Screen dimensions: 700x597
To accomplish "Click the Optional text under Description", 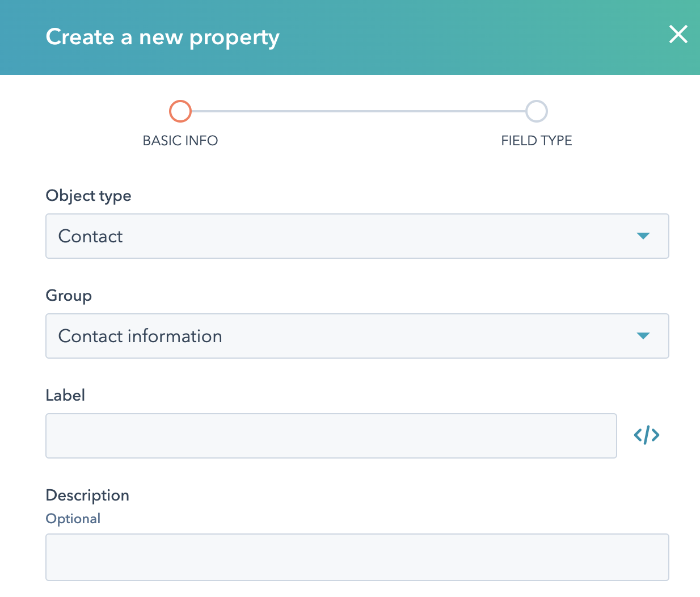I will click(x=73, y=518).
